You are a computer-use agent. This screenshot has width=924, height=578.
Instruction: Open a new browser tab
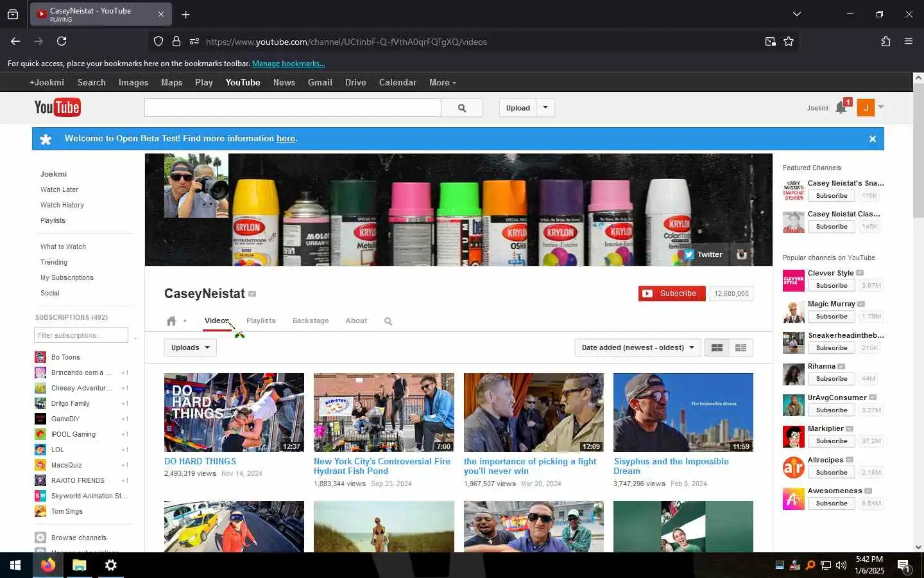click(185, 14)
